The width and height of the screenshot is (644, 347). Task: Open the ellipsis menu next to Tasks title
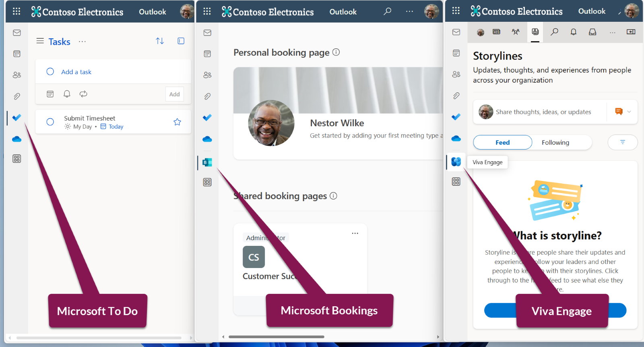82,42
